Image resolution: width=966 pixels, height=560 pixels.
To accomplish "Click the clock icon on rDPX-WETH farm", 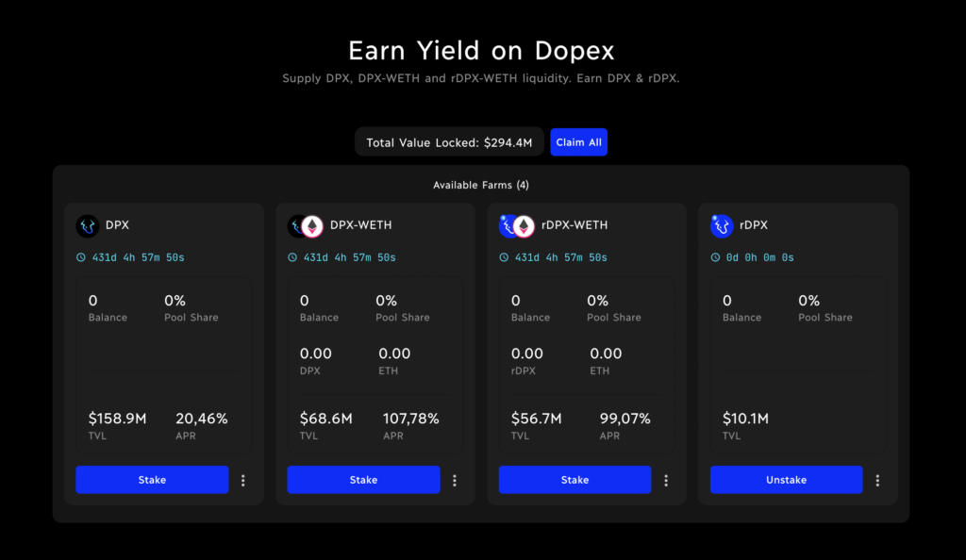I will (504, 257).
